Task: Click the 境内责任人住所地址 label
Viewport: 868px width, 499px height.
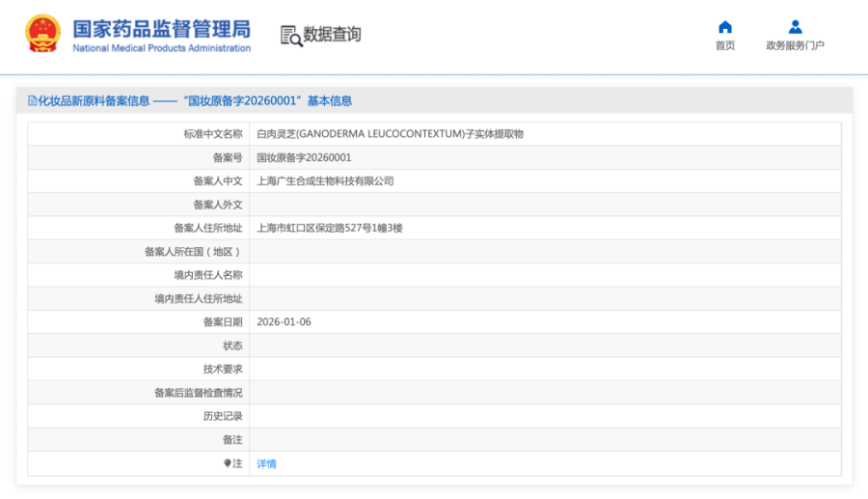Action: coord(198,299)
